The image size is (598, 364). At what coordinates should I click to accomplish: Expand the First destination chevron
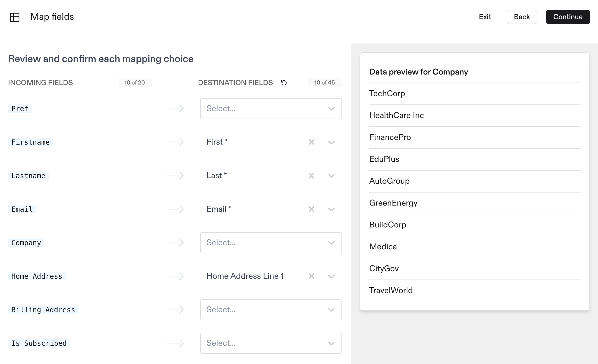[331, 142]
